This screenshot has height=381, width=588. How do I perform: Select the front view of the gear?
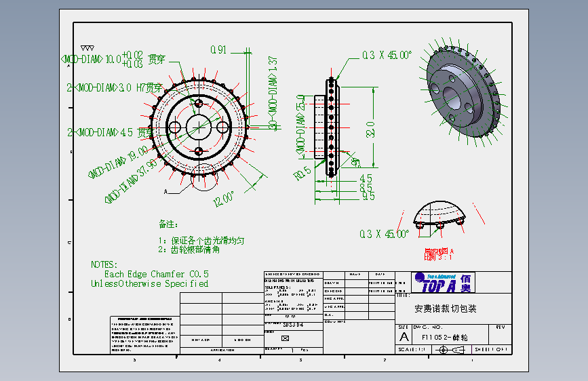pyautogui.click(x=199, y=127)
